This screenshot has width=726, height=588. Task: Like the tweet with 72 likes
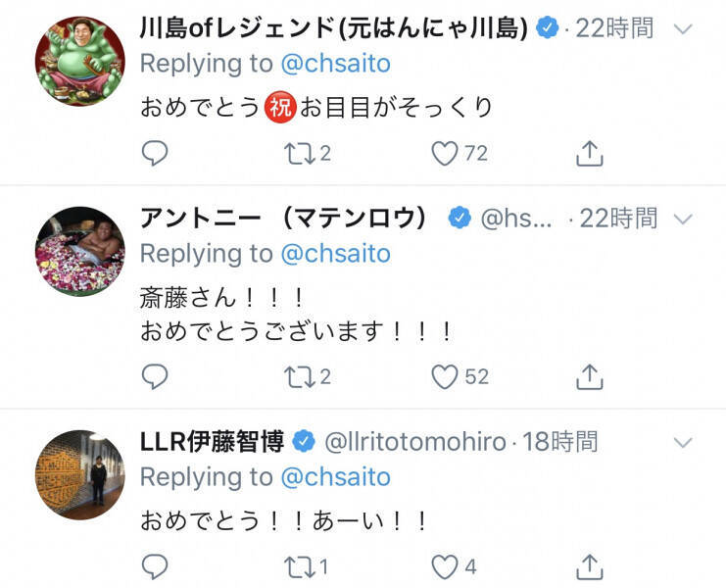point(446,153)
